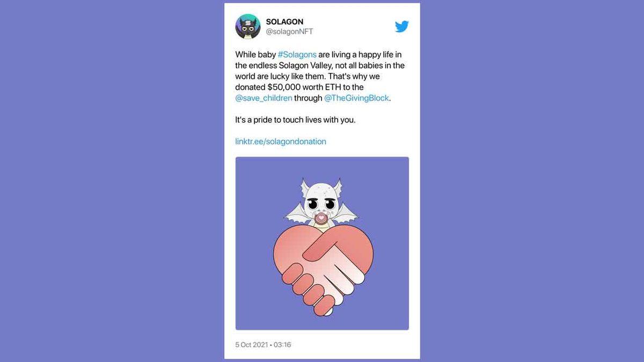Select the SOLAGON display name
Viewport: 644px width, 362px height.
[x=284, y=22]
